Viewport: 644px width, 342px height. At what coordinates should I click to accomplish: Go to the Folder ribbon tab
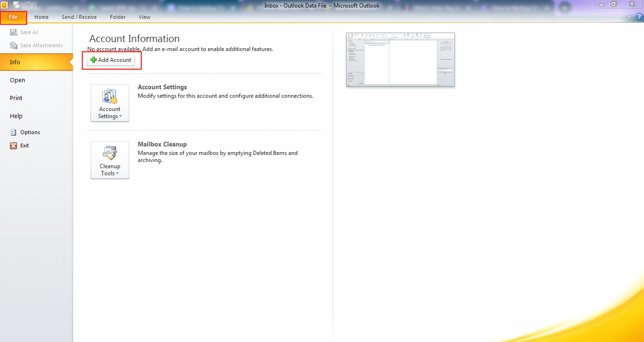[118, 17]
